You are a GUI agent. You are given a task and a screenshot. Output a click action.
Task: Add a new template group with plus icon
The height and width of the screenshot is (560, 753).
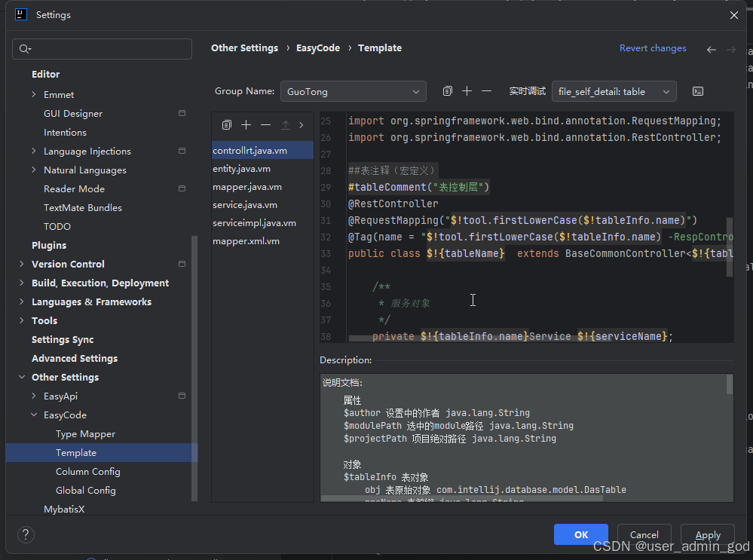467,90
